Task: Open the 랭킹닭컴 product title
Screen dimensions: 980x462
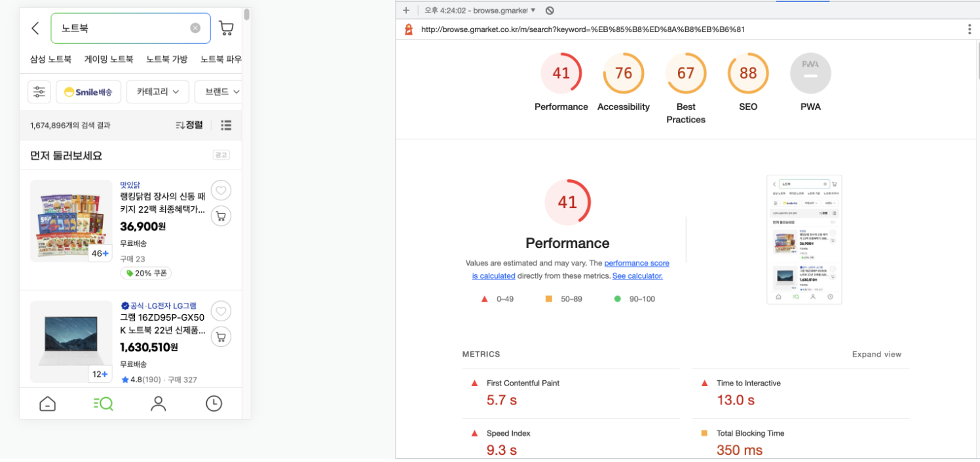Action: pos(162,203)
